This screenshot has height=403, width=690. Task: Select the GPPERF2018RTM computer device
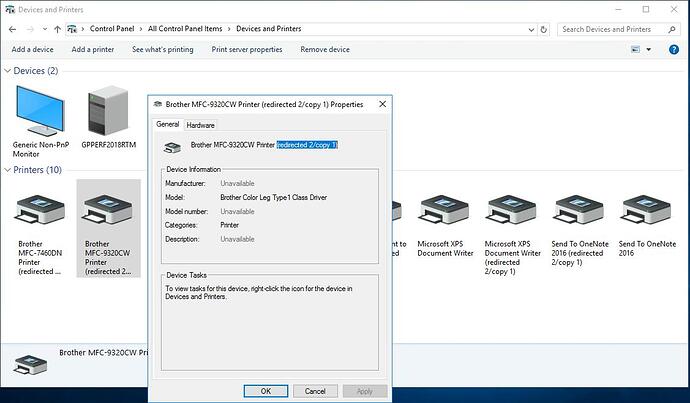(109, 118)
